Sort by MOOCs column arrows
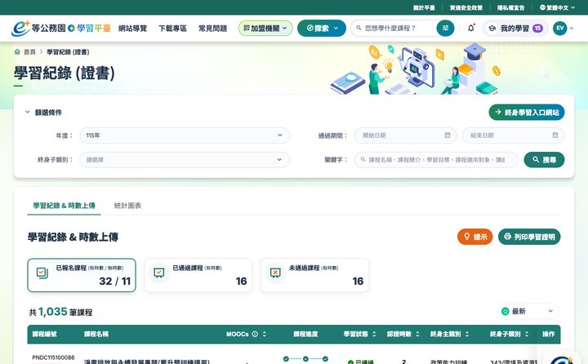 (x=265, y=334)
